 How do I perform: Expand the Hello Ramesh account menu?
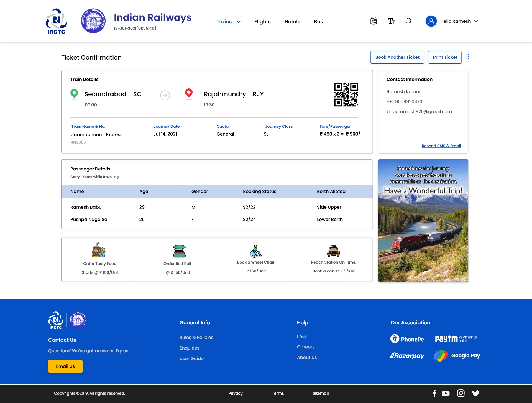click(x=476, y=21)
